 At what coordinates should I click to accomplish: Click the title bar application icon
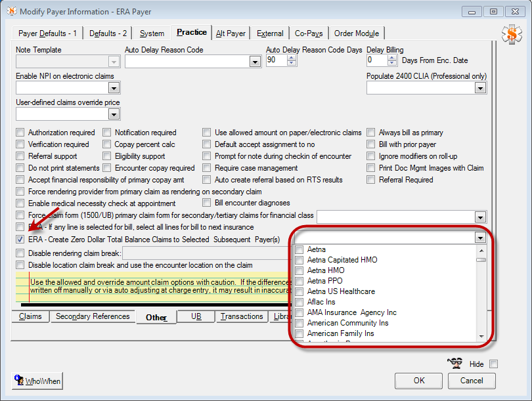pyautogui.click(x=12, y=11)
